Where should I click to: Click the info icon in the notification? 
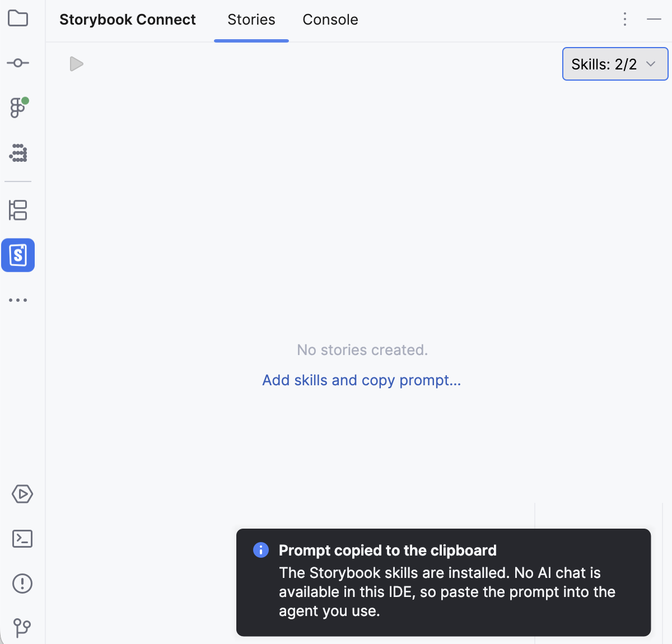(261, 550)
